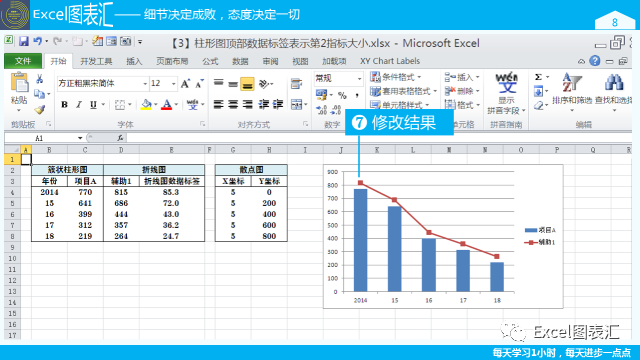640x360 pixels.
Task: Click the AutoSum sigma icon
Action: pyautogui.click(x=538, y=77)
